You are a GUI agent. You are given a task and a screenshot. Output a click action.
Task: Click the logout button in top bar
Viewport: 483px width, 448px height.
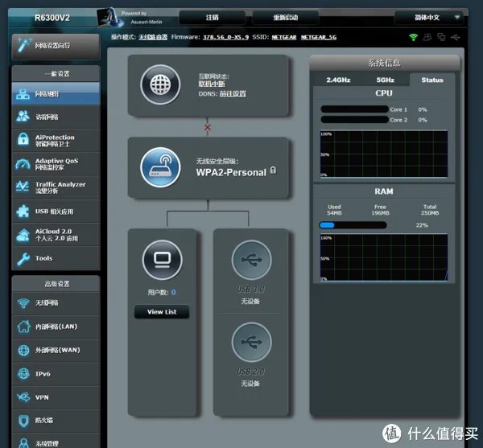click(x=213, y=17)
